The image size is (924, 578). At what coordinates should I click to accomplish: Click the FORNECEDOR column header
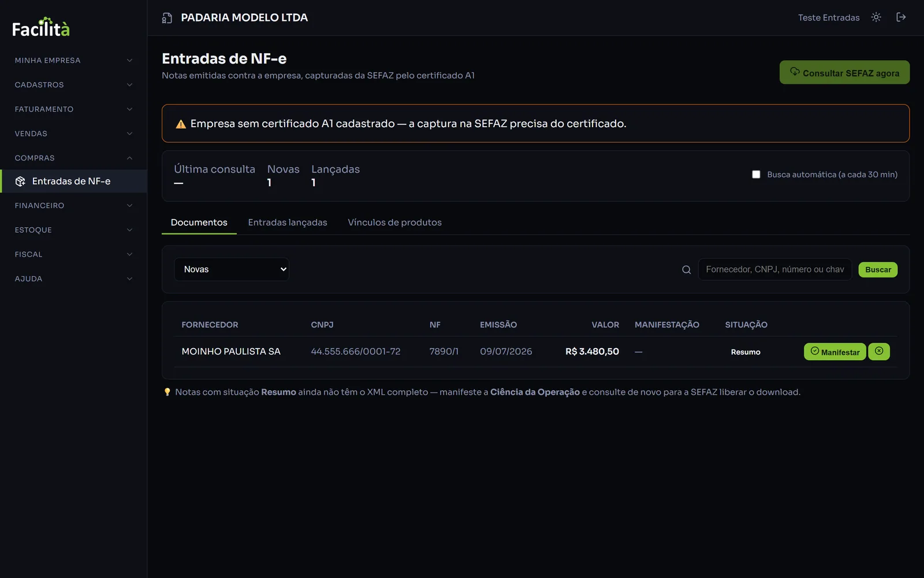(x=210, y=325)
